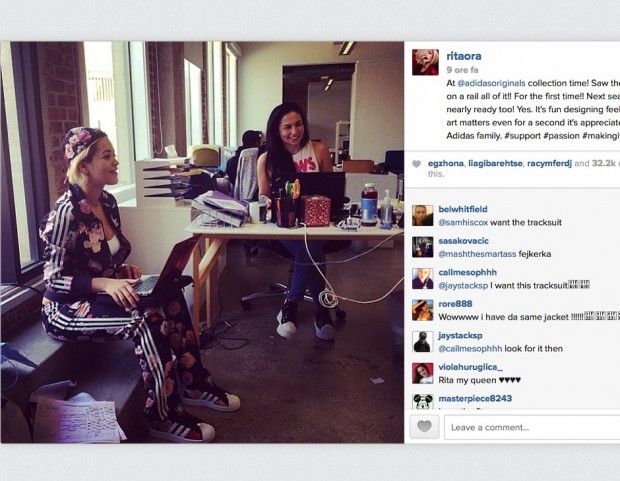Click the heart like button beside comment box

tap(424, 426)
